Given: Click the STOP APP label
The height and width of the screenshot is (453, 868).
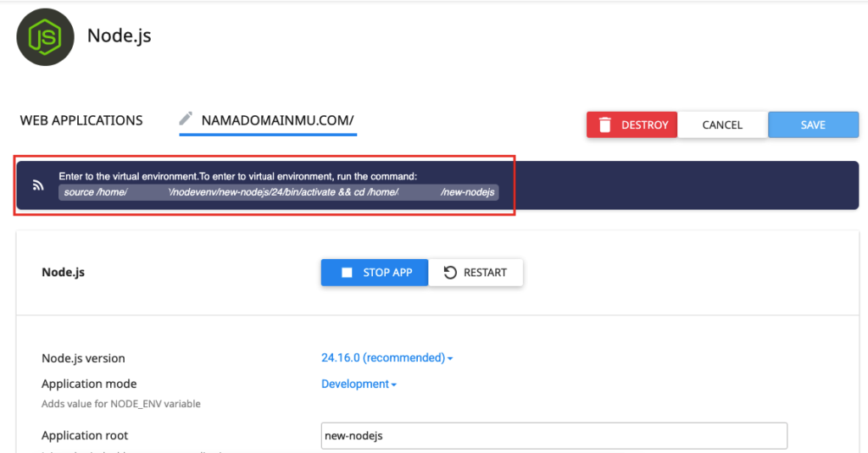Looking at the screenshot, I should click(x=387, y=273).
